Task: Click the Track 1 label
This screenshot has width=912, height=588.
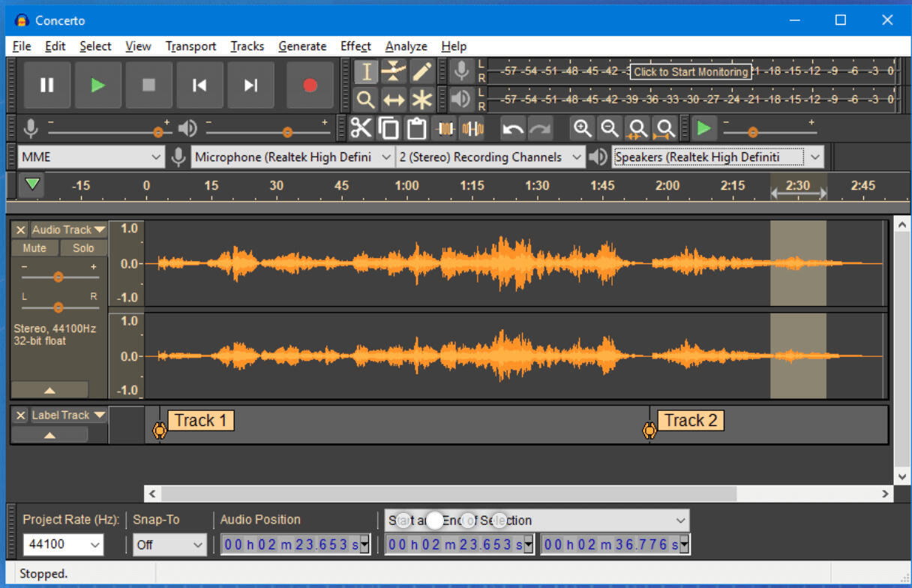Action: point(200,421)
